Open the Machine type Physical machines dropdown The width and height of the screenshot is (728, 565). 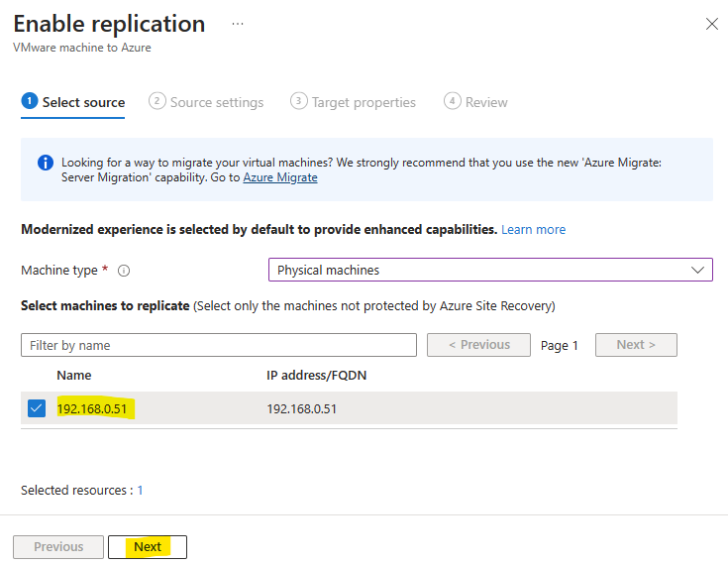490,270
